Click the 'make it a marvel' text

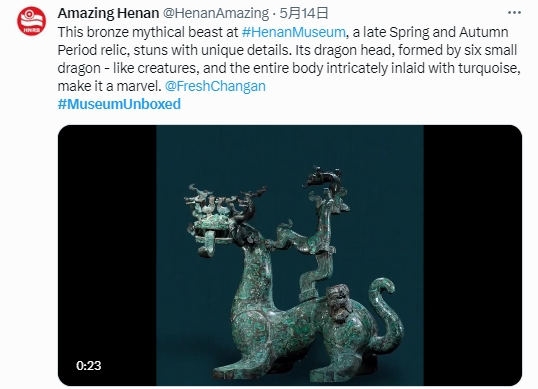pos(109,86)
